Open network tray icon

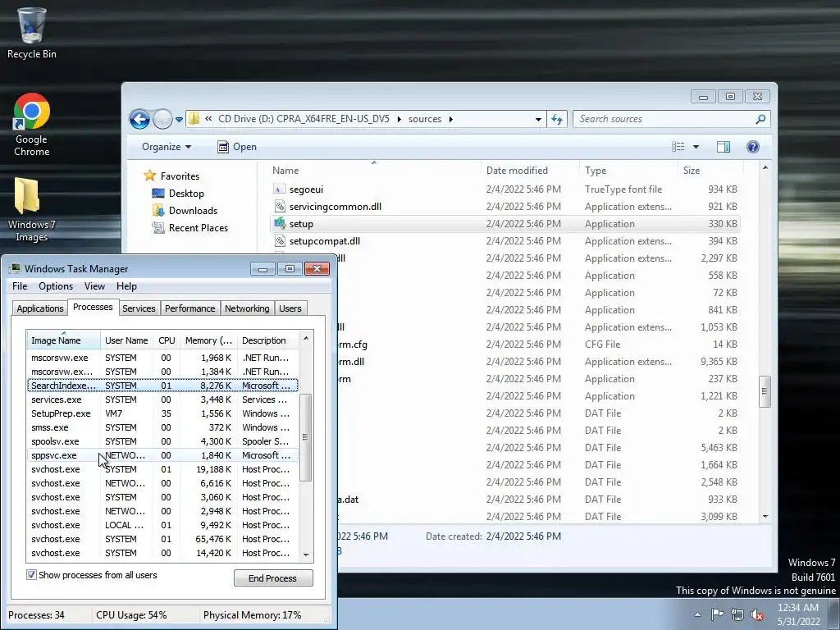pyautogui.click(x=737, y=615)
